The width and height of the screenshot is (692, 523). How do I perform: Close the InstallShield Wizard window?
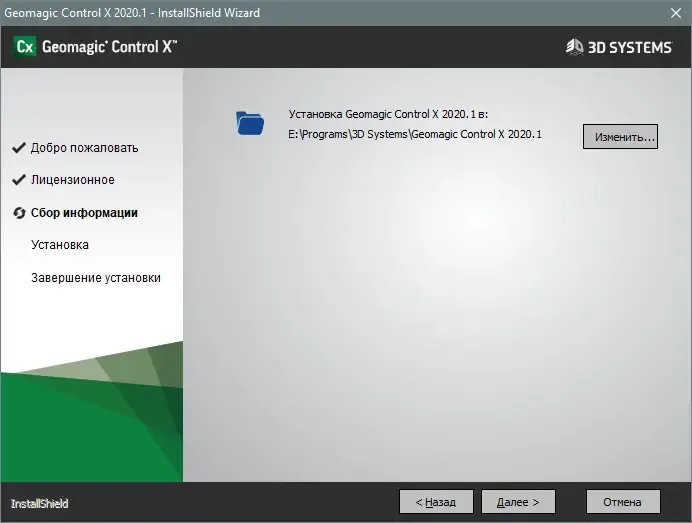click(676, 13)
